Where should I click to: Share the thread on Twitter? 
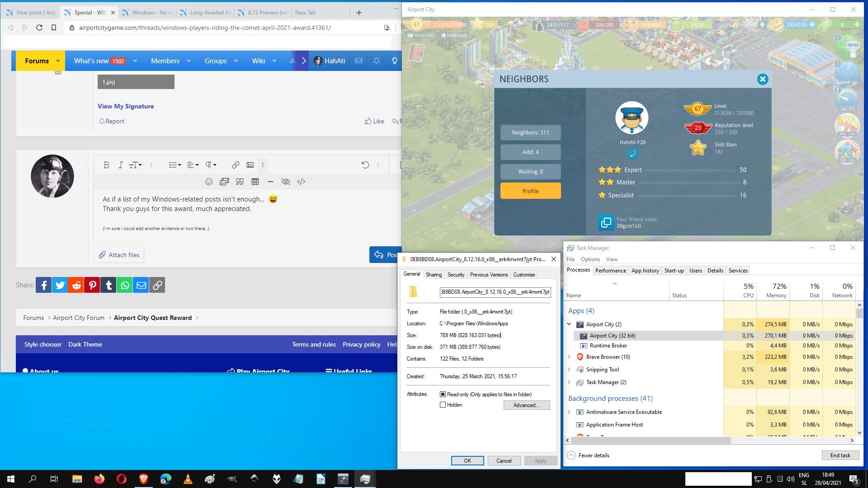(60, 285)
